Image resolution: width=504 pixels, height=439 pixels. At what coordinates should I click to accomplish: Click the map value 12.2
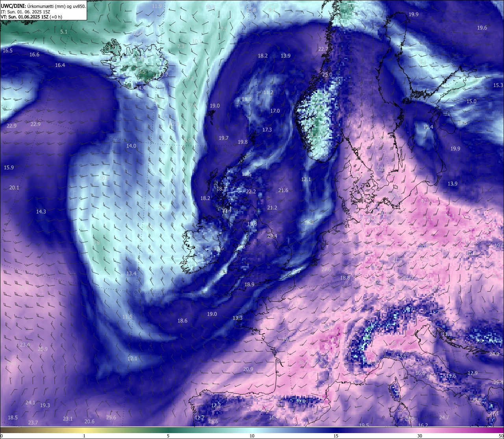(x=216, y=405)
